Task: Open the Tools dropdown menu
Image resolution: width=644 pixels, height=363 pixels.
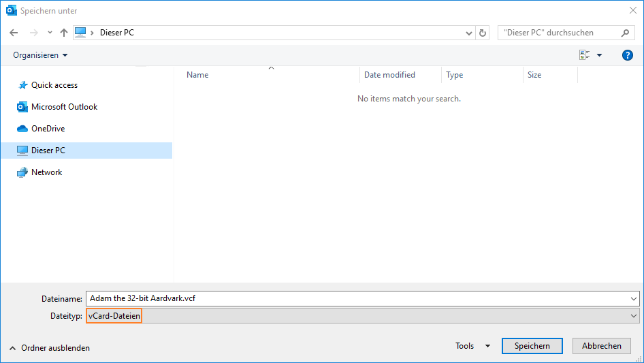Action: coord(472,346)
